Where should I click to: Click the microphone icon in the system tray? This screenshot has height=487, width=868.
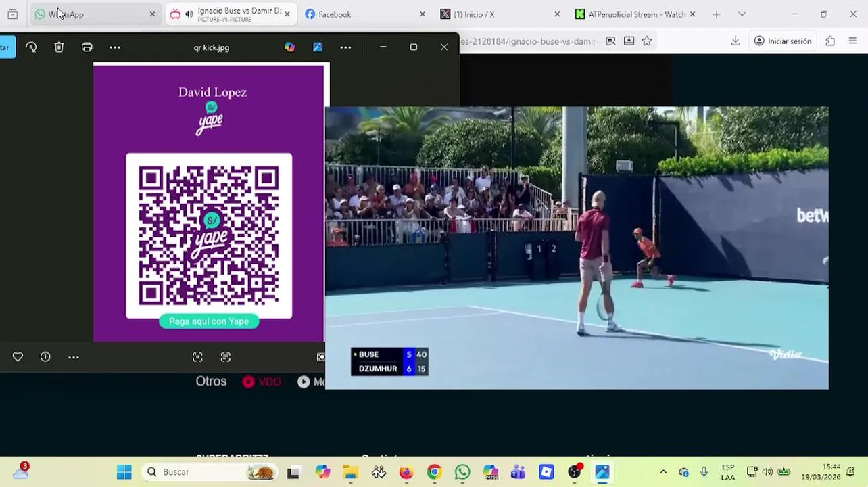tap(704, 472)
